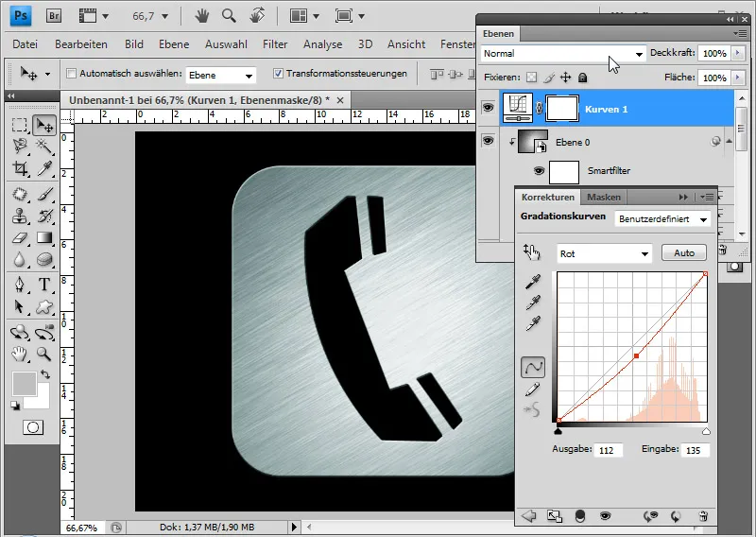The image size is (756, 537).
Task: Toggle adjustment layer visibility in Korrekturen
Action: pyautogui.click(x=605, y=516)
